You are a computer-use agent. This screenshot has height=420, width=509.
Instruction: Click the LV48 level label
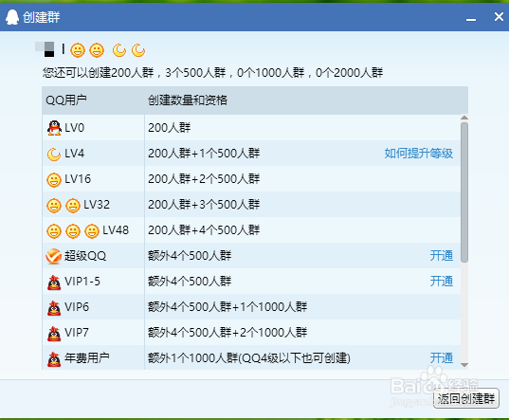click(116, 230)
